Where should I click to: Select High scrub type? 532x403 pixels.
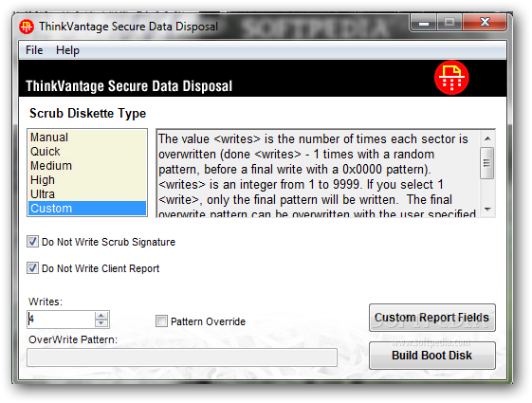click(87, 180)
